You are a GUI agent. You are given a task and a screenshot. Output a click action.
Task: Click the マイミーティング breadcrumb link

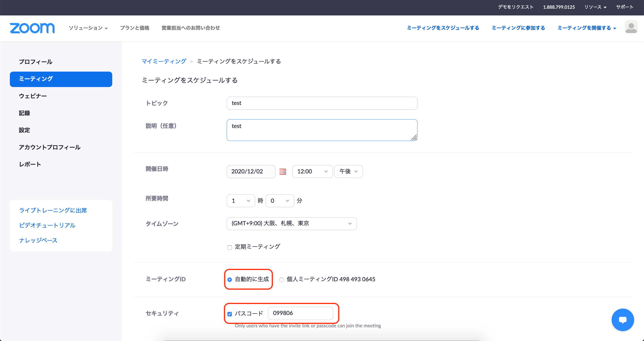(x=164, y=61)
